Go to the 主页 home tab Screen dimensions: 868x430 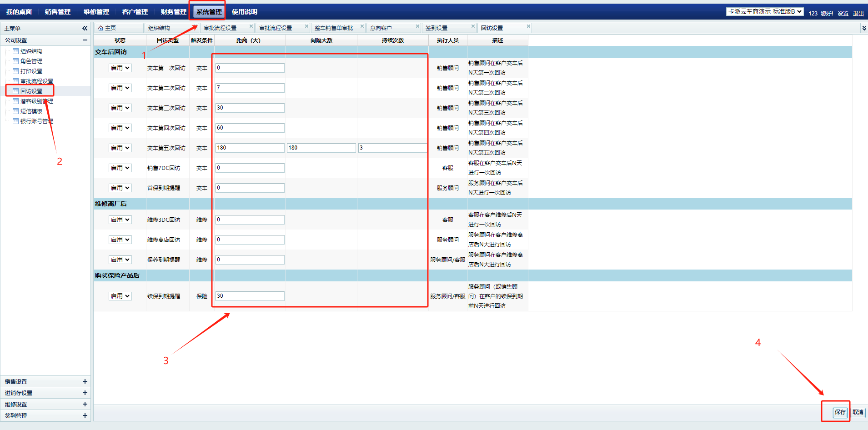click(107, 28)
